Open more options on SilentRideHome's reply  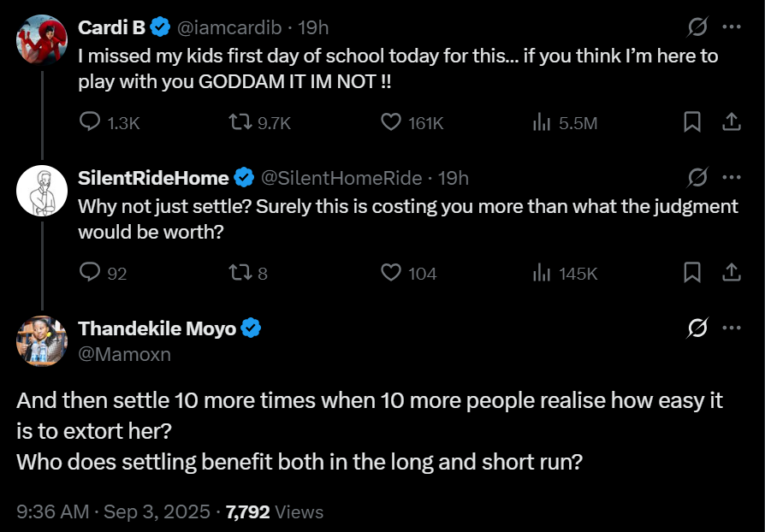click(732, 177)
